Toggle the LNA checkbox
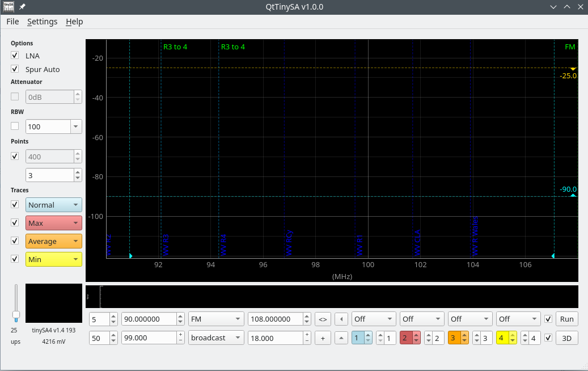The width and height of the screenshot is (588, 371). tap(15, 56)
